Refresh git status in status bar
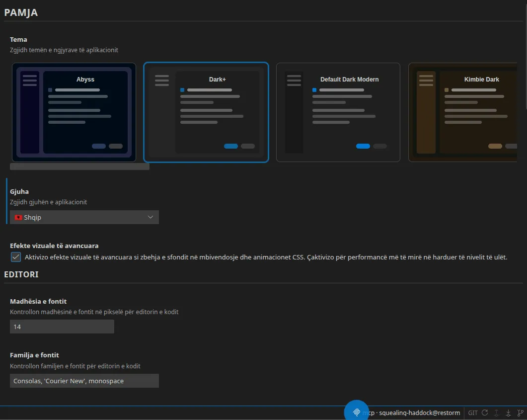The image size is (527, 420). [x=485, y=413]
